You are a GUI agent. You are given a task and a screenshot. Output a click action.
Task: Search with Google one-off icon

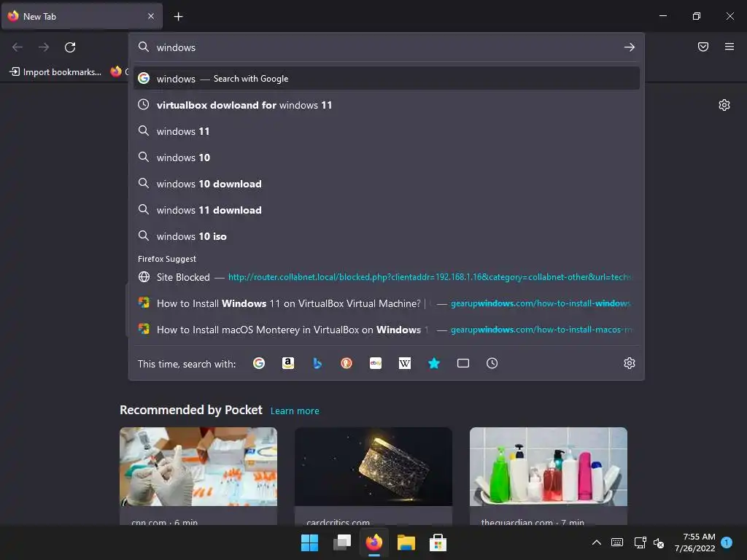(259, 363)
